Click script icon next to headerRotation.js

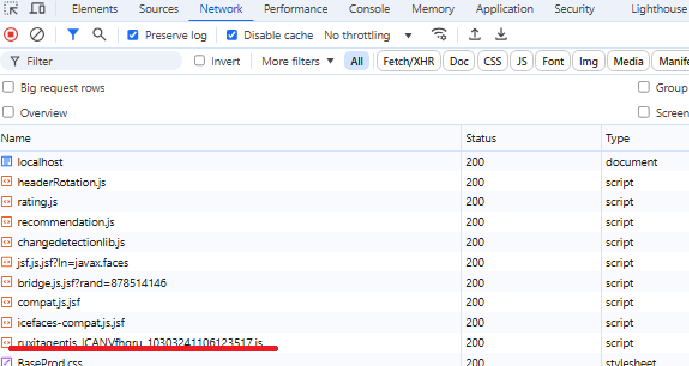7,181
